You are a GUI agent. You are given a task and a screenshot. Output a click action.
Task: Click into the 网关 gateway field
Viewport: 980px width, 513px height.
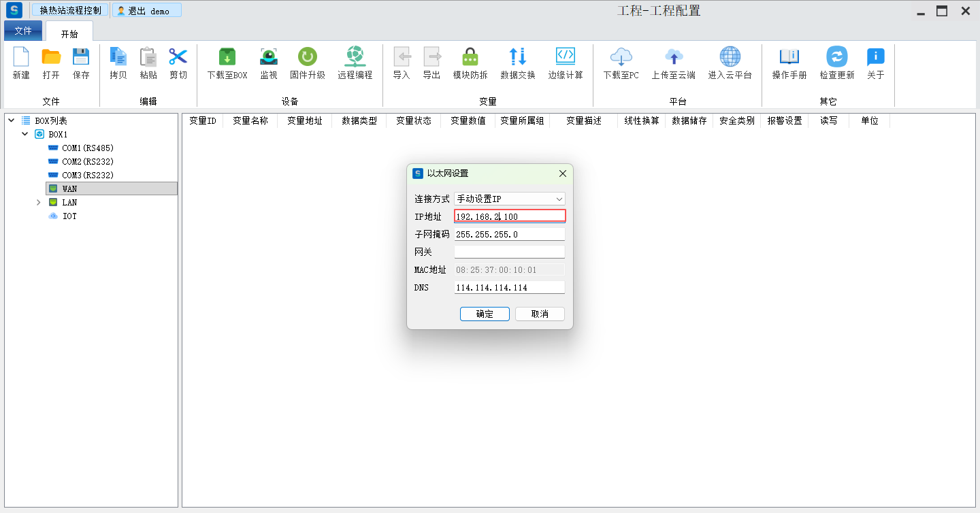510,252
